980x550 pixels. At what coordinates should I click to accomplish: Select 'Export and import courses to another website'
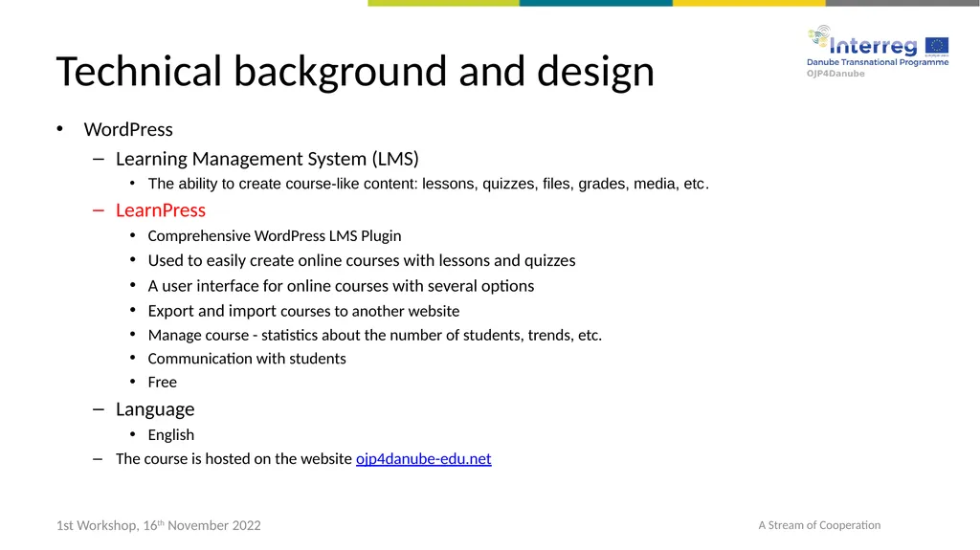click(x=303, y=311)
